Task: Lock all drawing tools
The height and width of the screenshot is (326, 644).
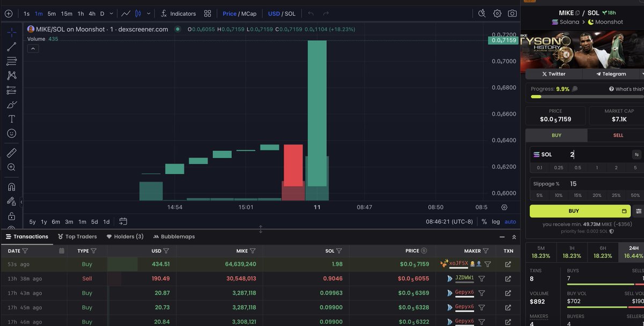Action: (x=11, y=216)
